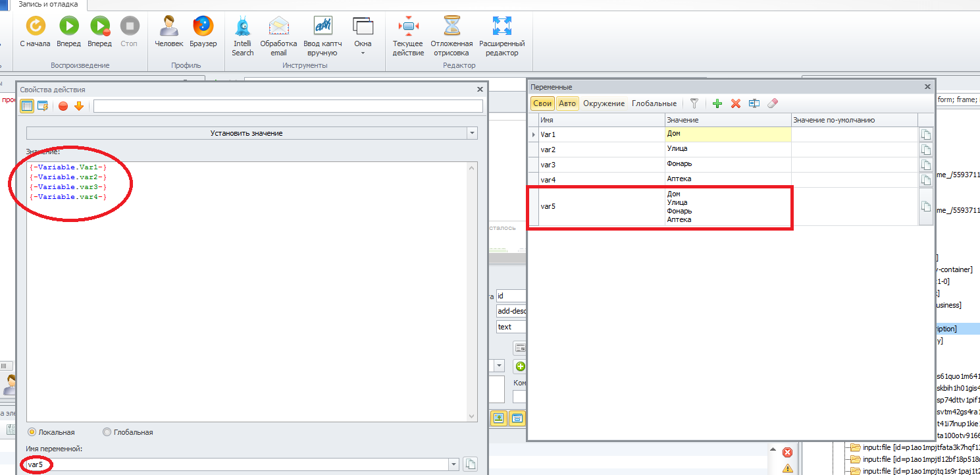Screen dimensions: 980x475
Task: Open 'Обработка email' tool
Action: click(x=278, y=27)
